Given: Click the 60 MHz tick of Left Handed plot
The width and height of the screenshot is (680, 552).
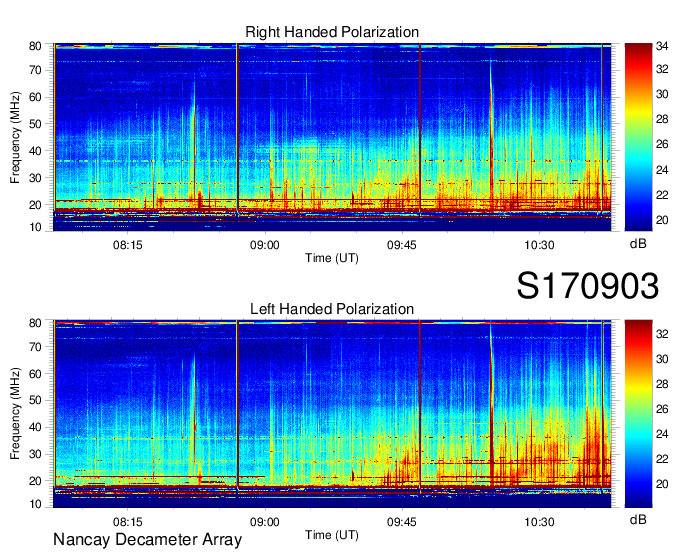Looking at the screenshot, I should (35, 373).
